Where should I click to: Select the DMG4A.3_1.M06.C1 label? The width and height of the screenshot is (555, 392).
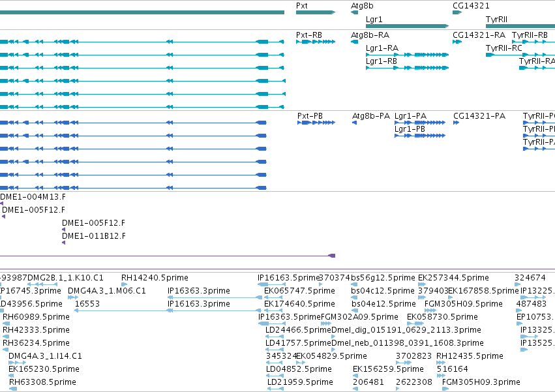click(x=106, y=291)
